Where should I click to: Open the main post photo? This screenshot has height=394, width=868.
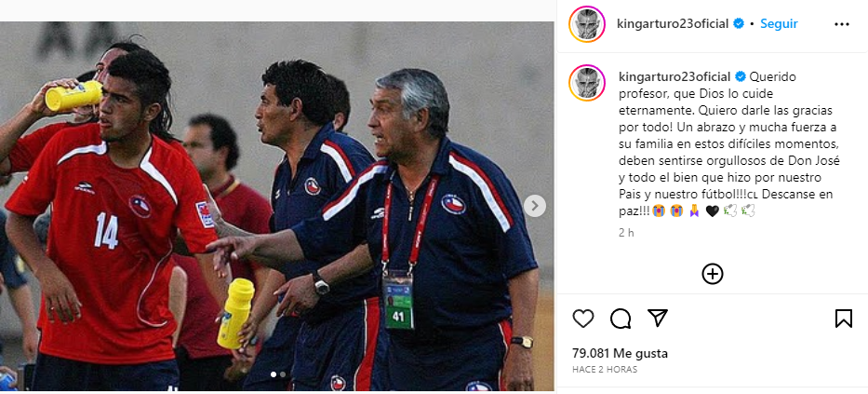[x=277, y=206]
